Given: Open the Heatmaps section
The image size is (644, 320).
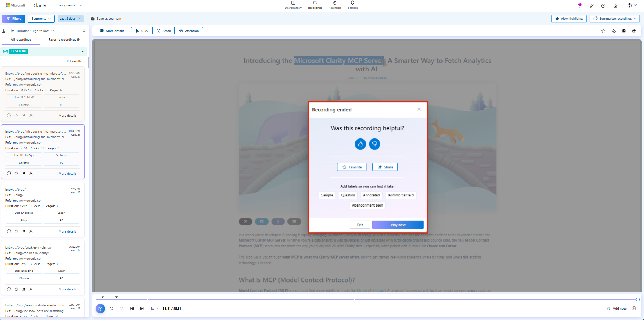Looking at the screenshot, I should (x=334, y=5).
